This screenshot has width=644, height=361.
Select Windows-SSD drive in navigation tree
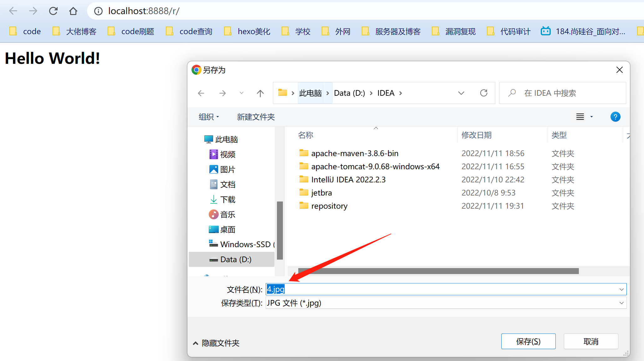click(x=242, y=244)
